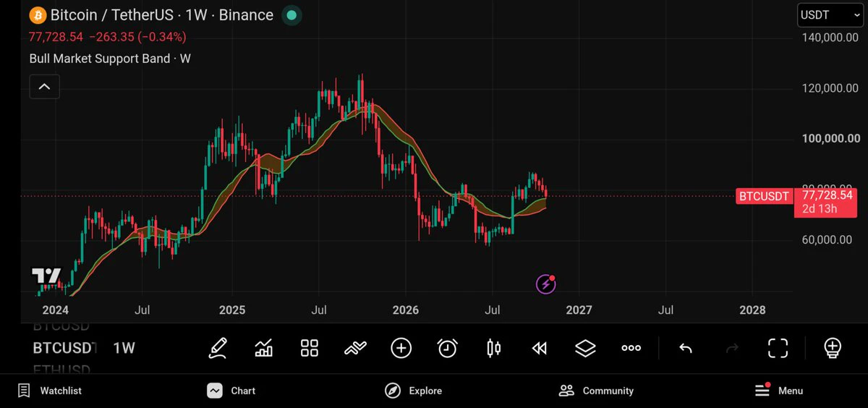The width and height of the screenshot is (868, 408).
Task: Change chart type via the candlestick icon
Action: click(494, 348)
